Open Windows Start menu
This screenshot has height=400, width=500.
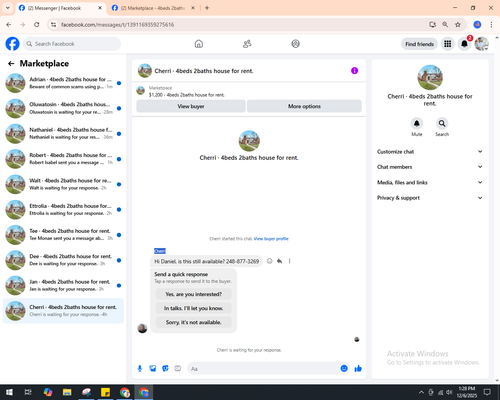point(9,392)
